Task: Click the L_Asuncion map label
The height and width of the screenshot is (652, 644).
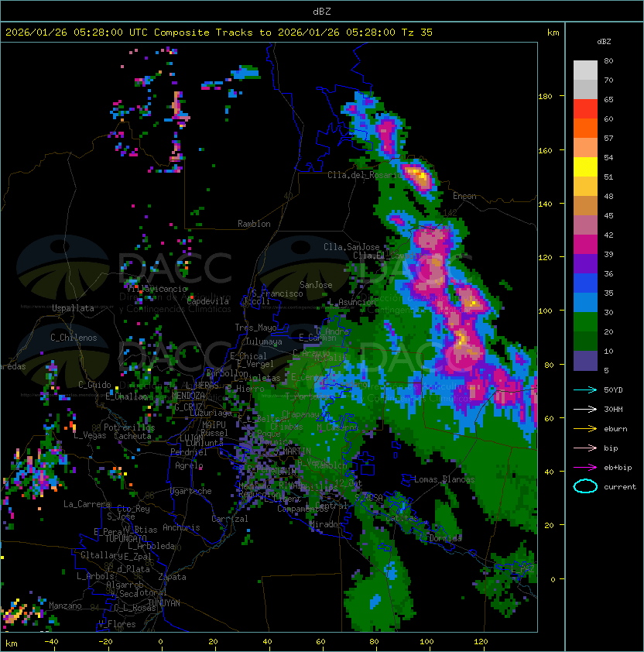Action: tap(352, 302)
